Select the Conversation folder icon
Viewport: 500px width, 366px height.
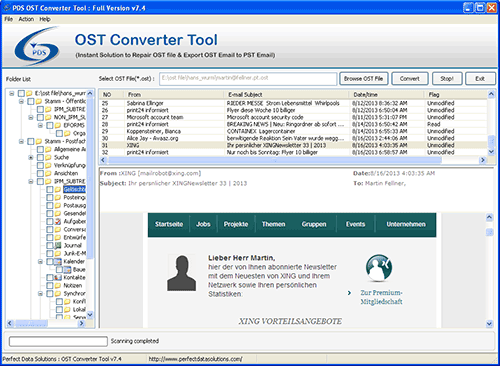coord(58,229)
